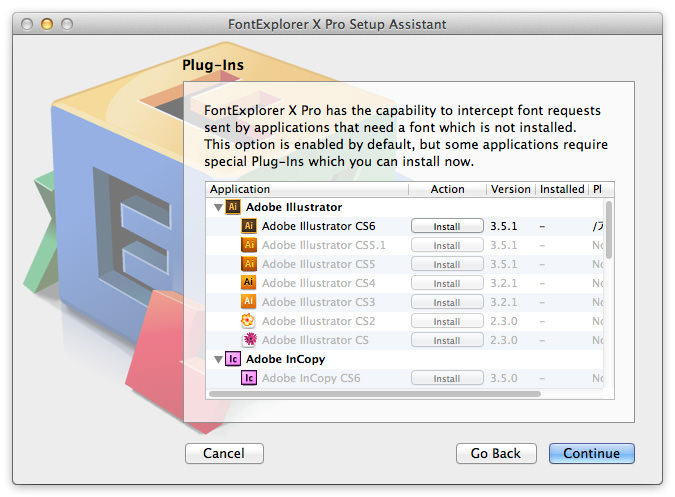Install plug-in for Adobe Illustrator CS5.1
This screenshot has width=675, height=497.
447,245
